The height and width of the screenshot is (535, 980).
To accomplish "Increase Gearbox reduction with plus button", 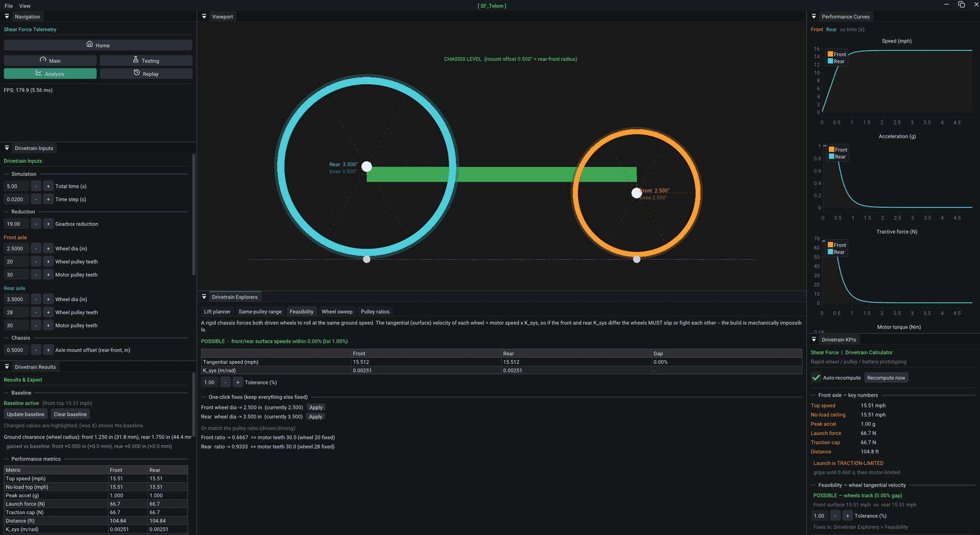I will coord(48,224).
